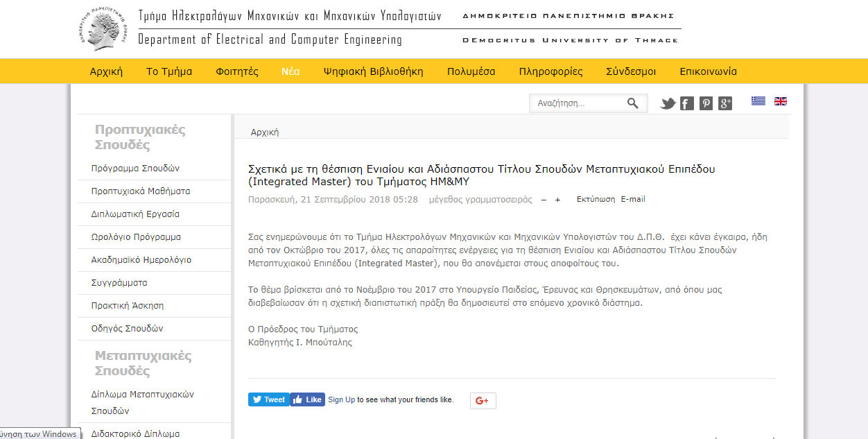Open the Facebook social icon
The height and width of the screenshot is (439, 868).
pyautogui.click(x=687, y=103)
